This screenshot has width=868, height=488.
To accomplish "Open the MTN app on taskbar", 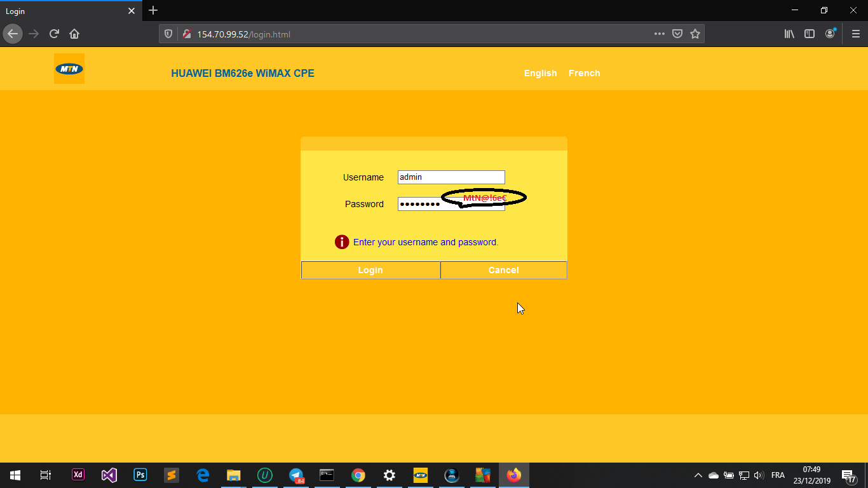I will coord(421,475).
